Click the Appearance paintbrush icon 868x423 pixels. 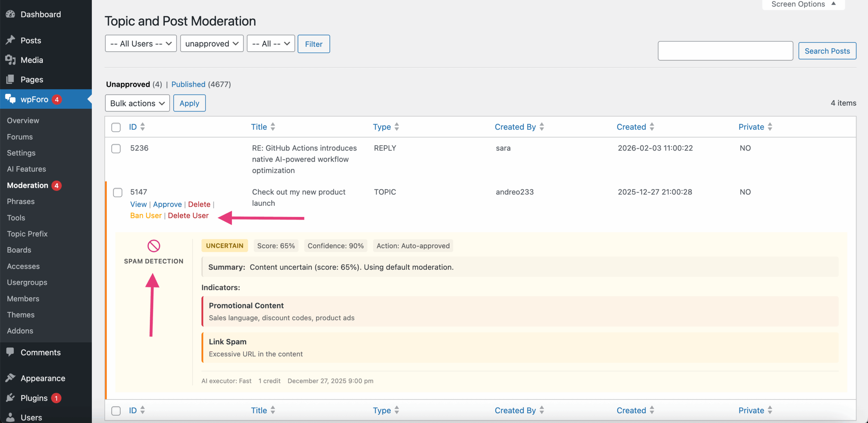11,378
